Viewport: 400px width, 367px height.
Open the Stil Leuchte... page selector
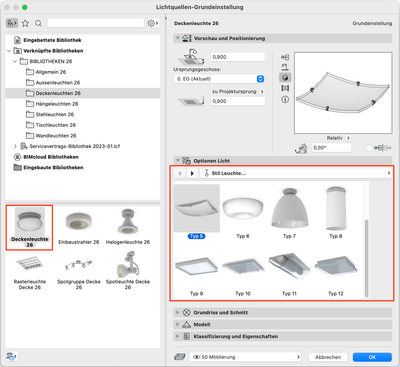296,173
